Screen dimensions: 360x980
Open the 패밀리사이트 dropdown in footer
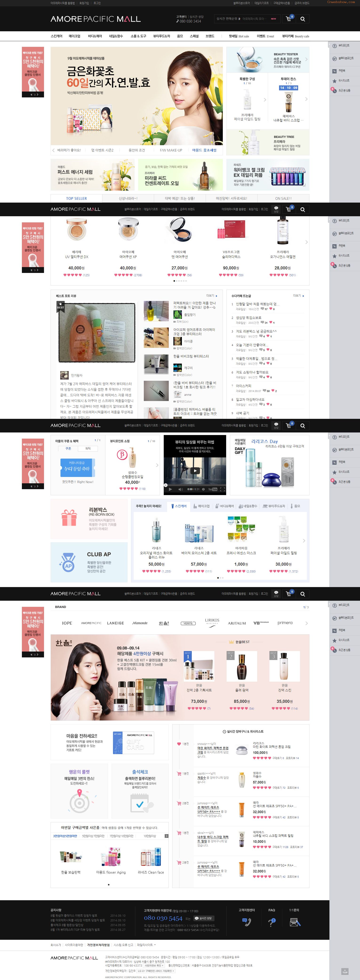click(146, 945)
